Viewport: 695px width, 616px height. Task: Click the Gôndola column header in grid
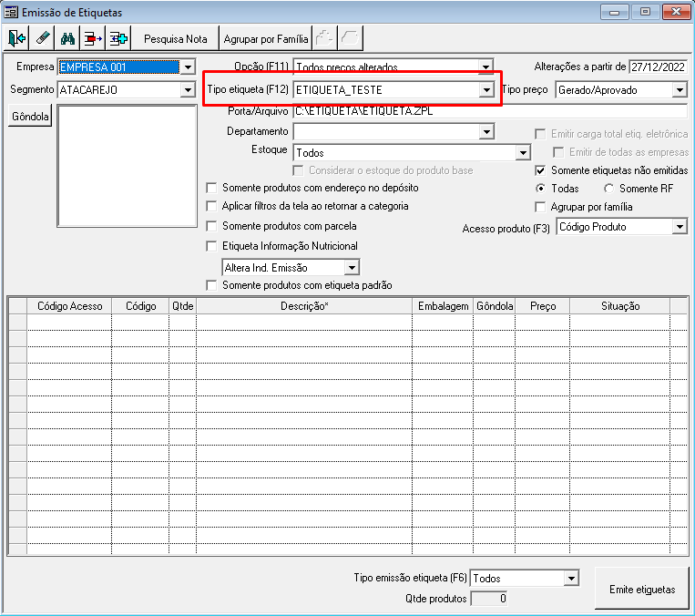(x=495, y=306)
